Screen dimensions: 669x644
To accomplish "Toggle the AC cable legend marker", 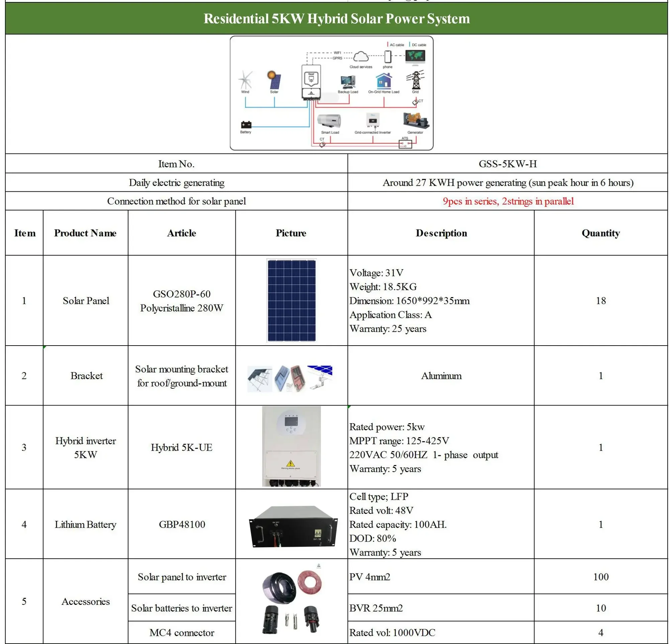I will tap(388, 45).
